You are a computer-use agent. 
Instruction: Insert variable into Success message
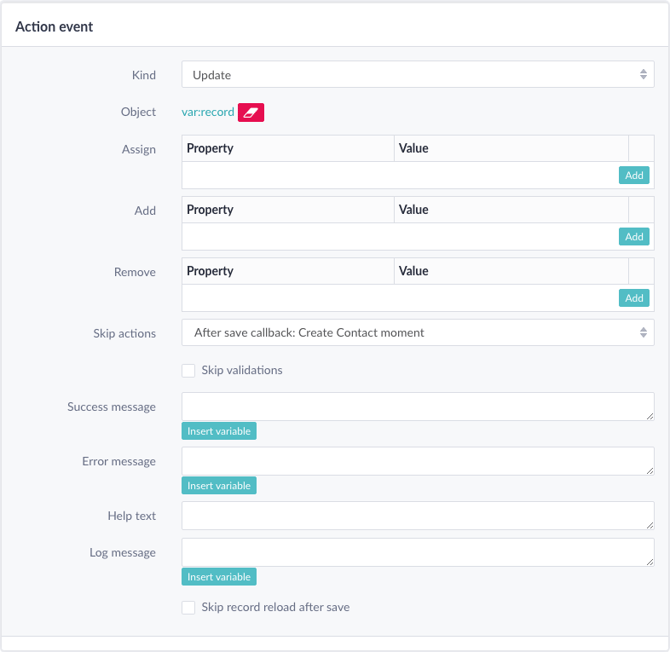click(x=219, y=431)
